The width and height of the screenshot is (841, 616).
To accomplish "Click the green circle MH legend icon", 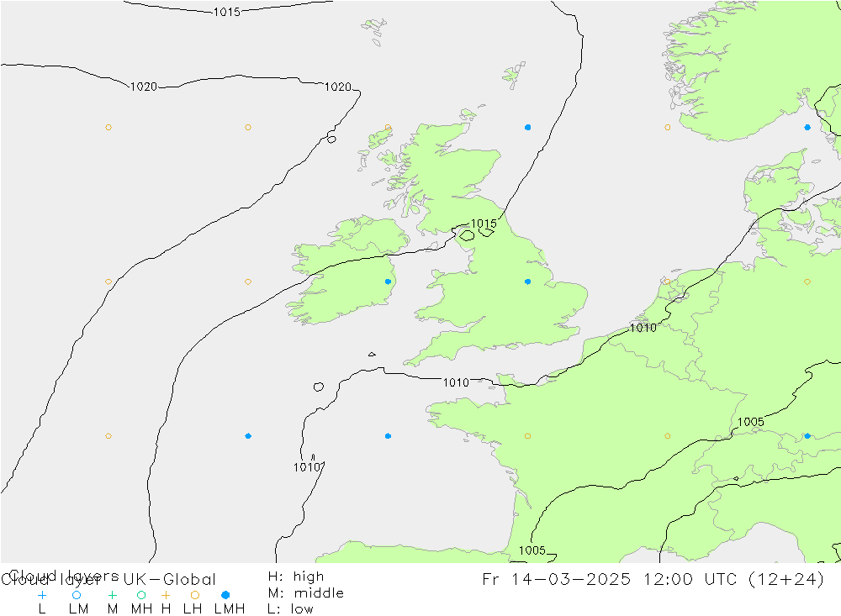I will click(141, 595).
